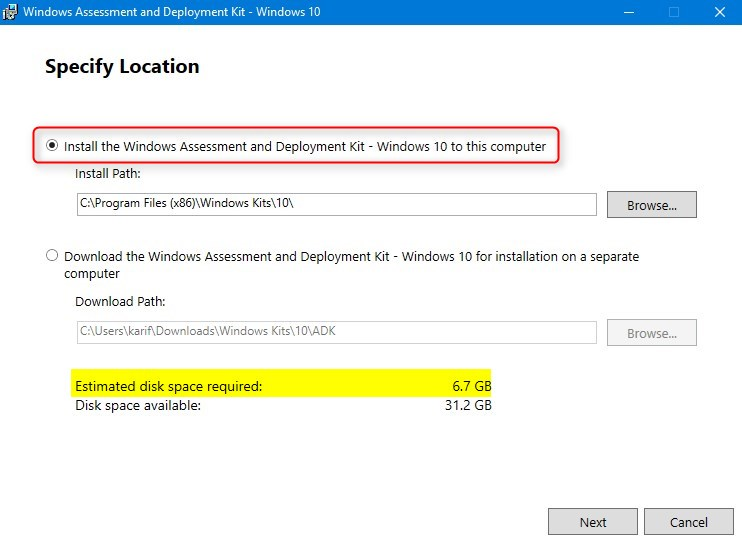Screen dimensions: 742x546
Task: Click the 'Install Path:' label
Action: 108,174
